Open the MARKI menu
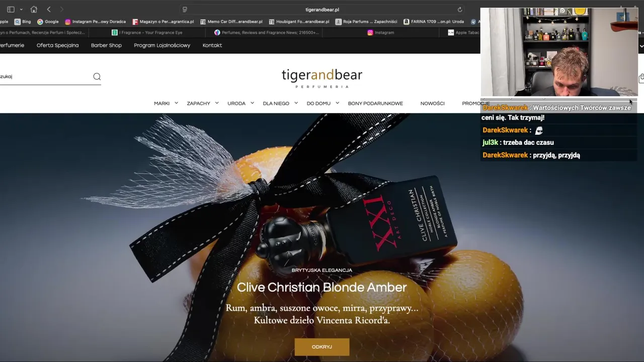Screen dimensions: 644x362 point(162,104)
